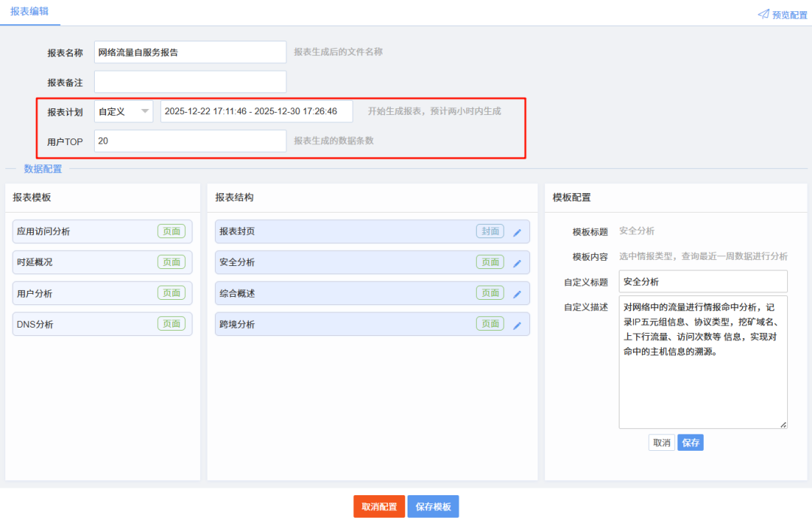This screenshot has height=523, width=812.
Task: Click the 保存模板 button
Action: coord(433,506)
